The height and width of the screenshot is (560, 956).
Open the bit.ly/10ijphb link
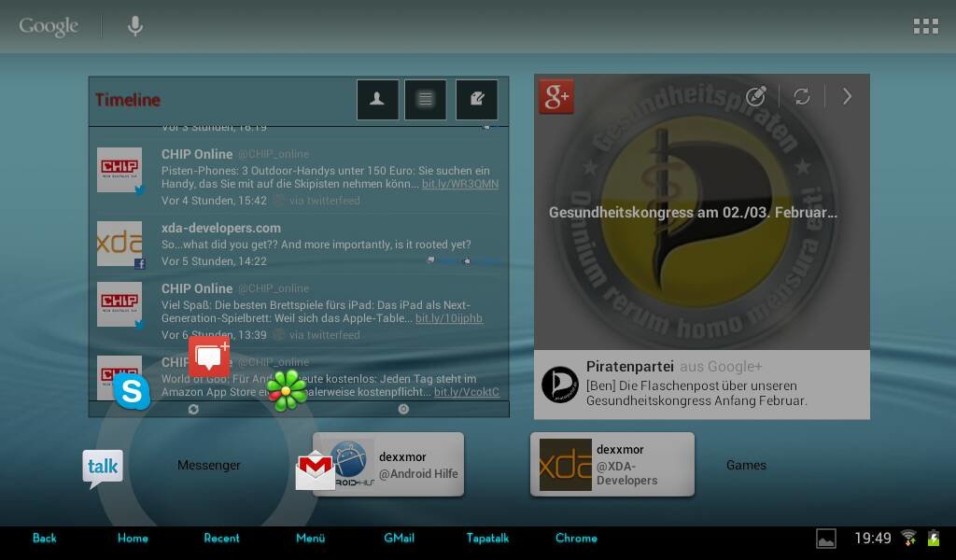(449, 318)
